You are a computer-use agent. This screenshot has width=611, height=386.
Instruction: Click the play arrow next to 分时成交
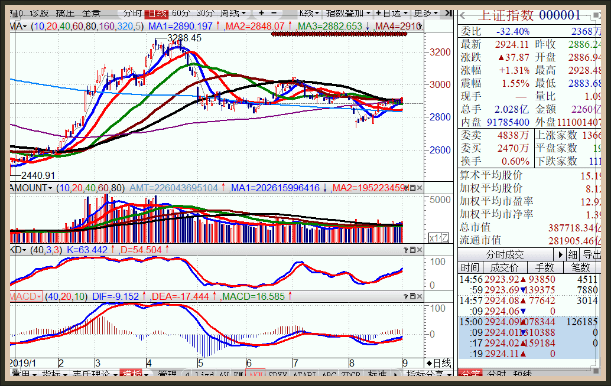[560, 255]
